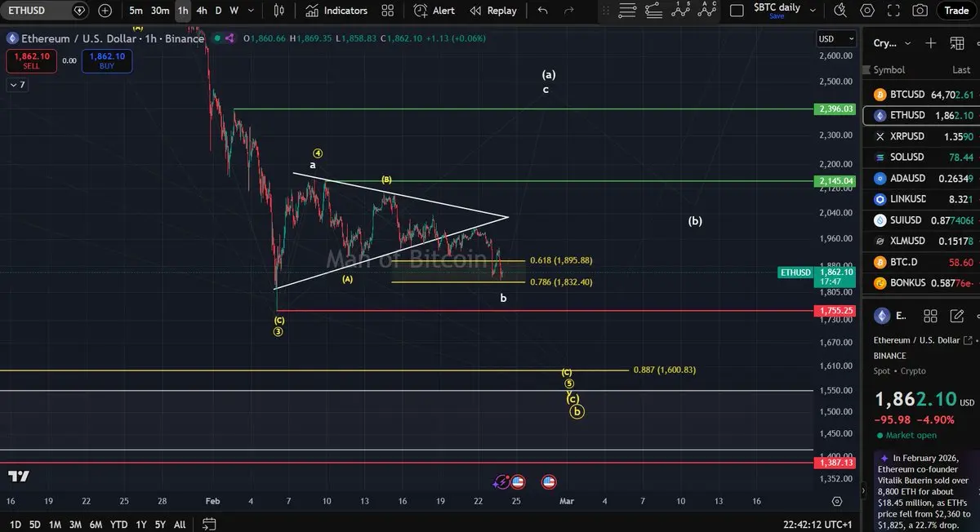Select the YTD date range tab
The height and width of the screenshot is (532, 980).
click(119, 525)
